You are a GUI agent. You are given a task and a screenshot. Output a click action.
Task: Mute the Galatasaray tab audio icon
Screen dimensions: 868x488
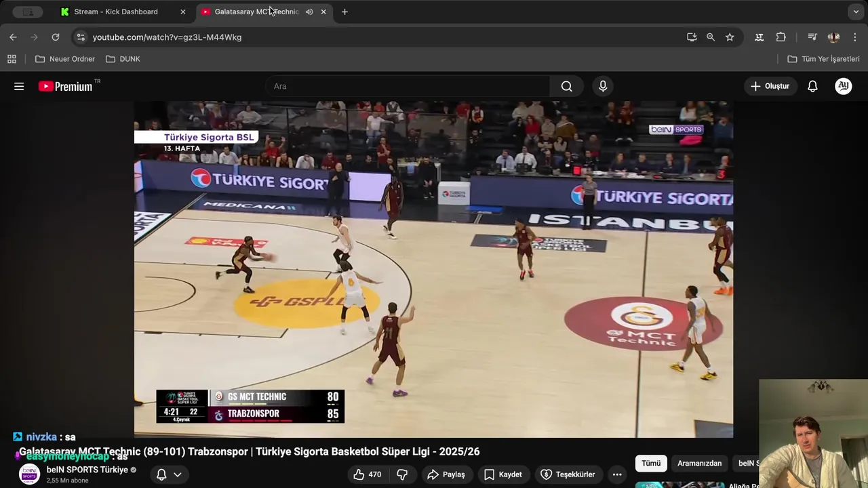click(x=309, y=12)
